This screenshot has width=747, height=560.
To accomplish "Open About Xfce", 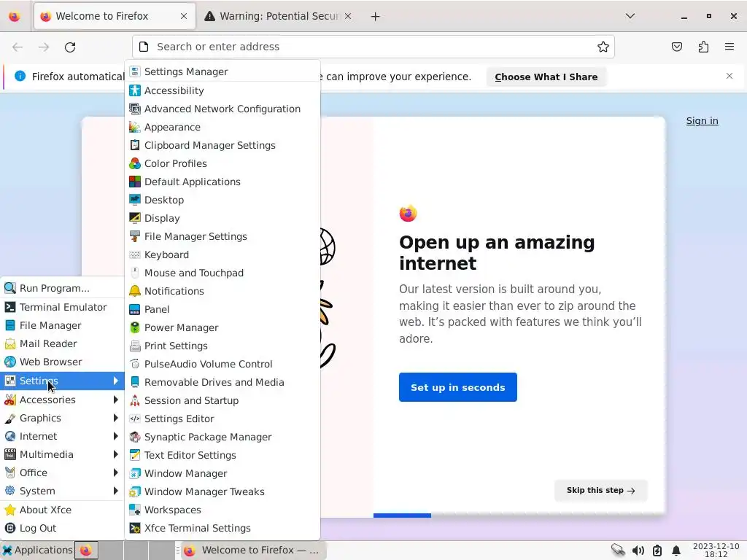I will [x=63, y=510].
